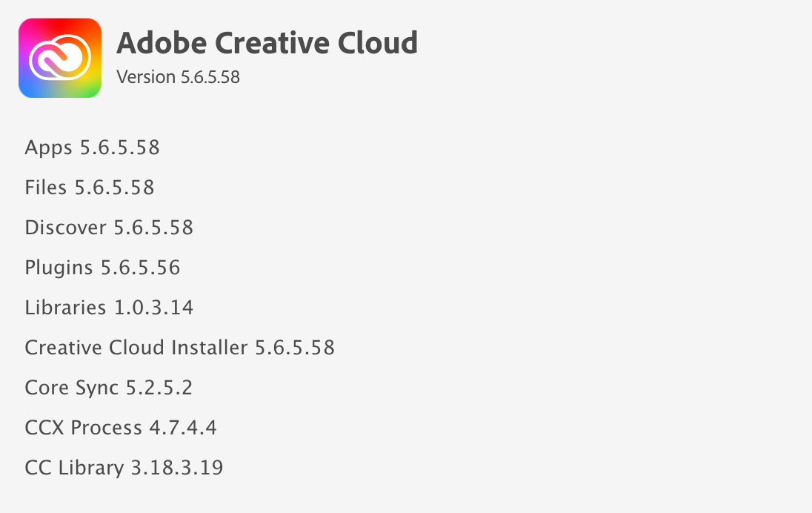Select the version number beside Apps
The width and height of the screenshot is (812, 513).
click(x=120, y=148)
